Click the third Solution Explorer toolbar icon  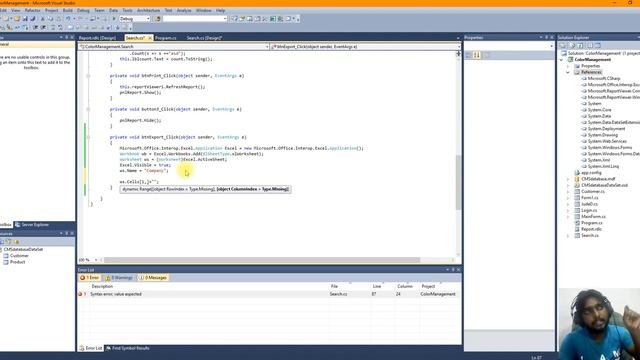click(x=580, y=46)
